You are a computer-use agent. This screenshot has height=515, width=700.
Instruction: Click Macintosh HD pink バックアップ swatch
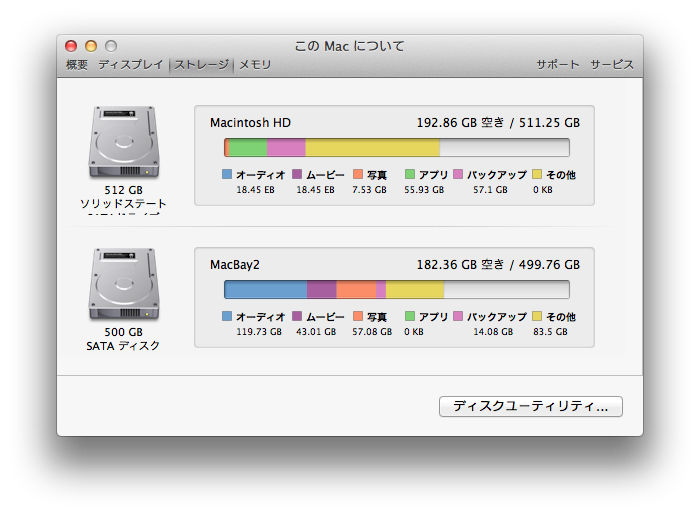[x=458, y=174]
